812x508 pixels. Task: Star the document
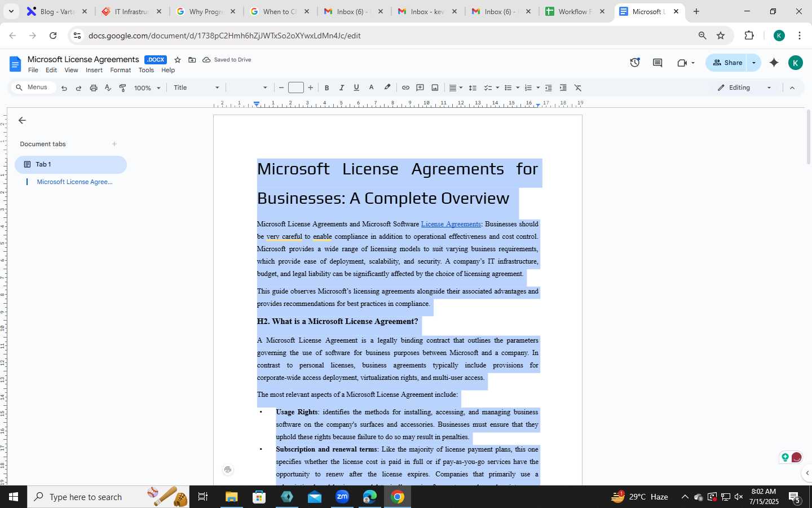(178, 60)
